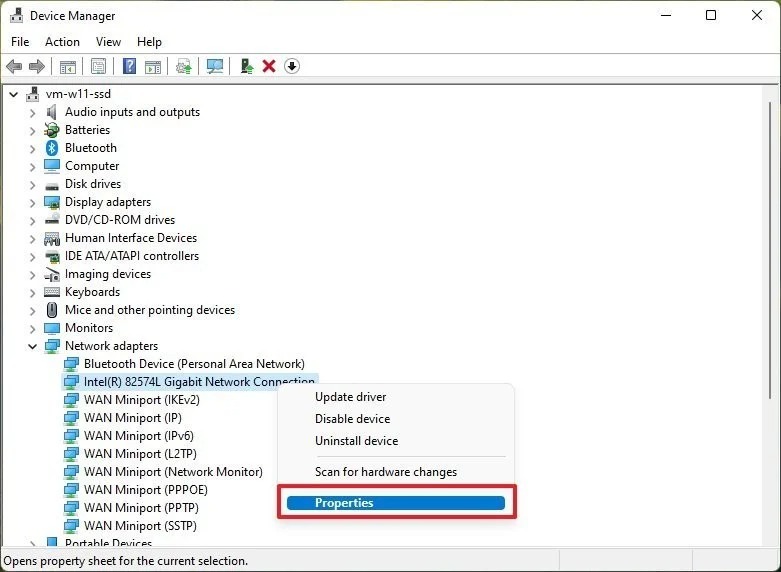Viewport: 781px width, 572px height.
Task: Select Intel(R) 82574L Gigabit Network Connection
Action: 199,382
